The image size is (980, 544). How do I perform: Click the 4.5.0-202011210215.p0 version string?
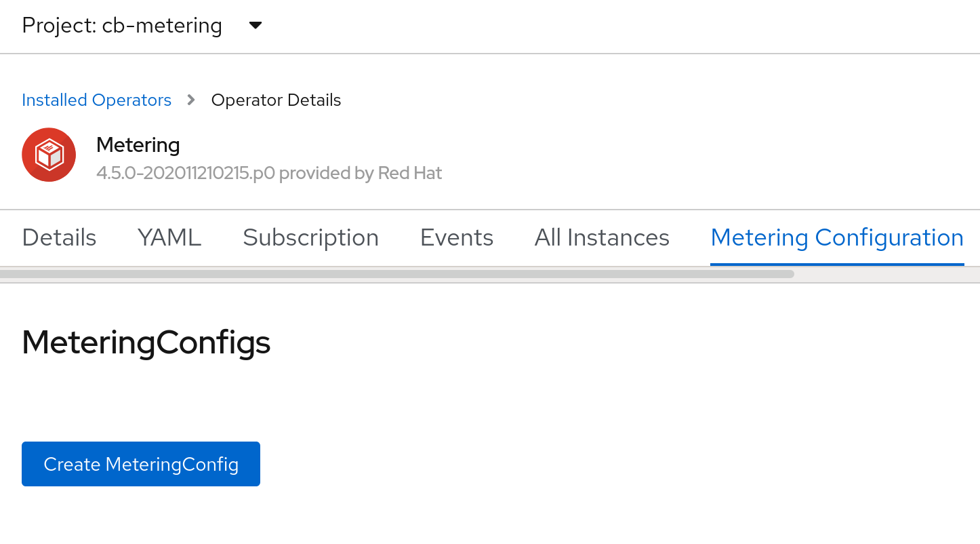point(185,174)
